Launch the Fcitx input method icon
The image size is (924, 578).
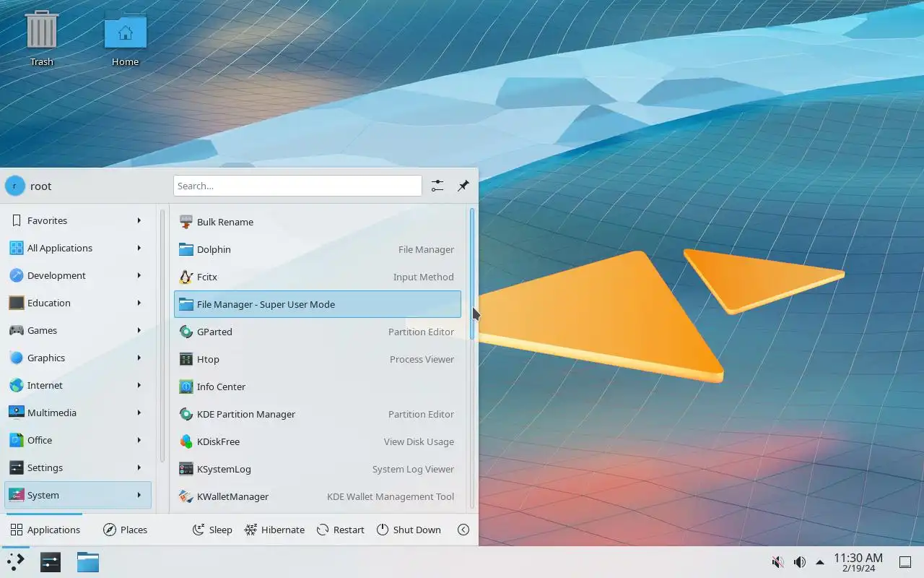[x=186, y=277]
